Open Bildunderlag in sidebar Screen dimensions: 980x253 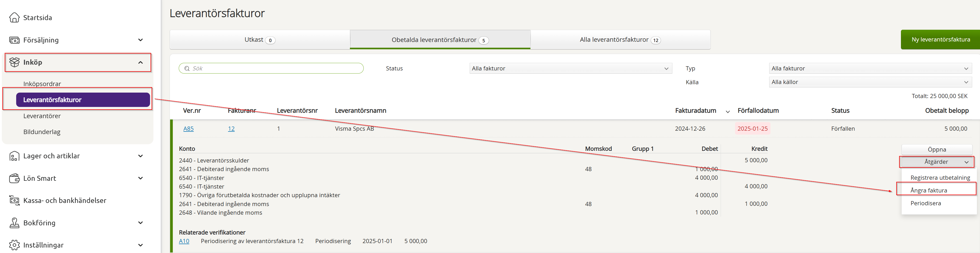(x=42, y=132)
